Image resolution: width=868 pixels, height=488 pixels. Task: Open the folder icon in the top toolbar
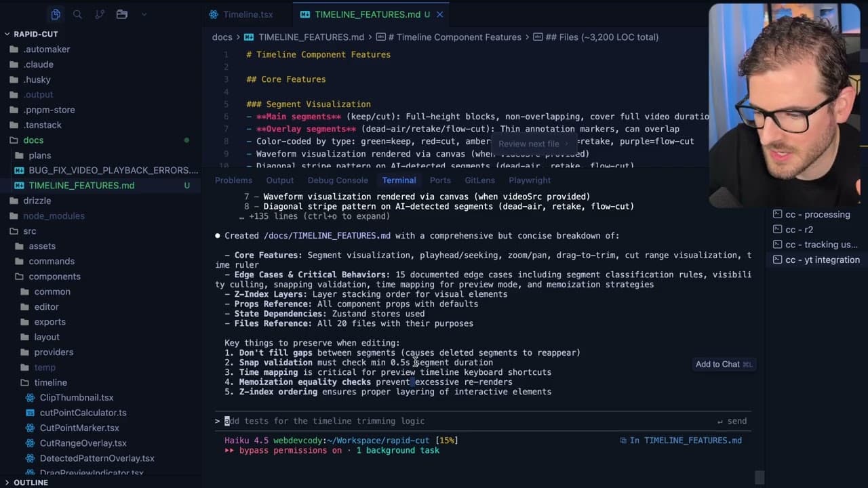pyautogui.click(x=122, y=14)
